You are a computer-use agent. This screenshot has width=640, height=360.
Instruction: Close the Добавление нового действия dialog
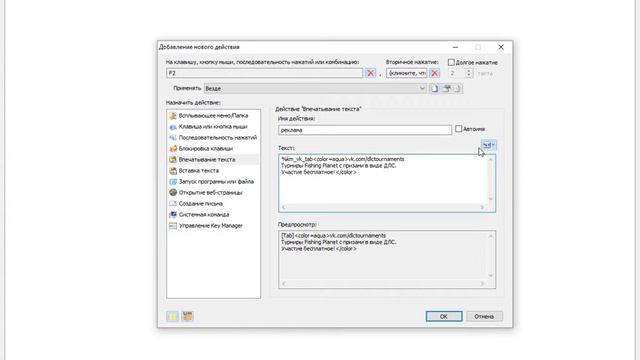(x=501, y=47)
